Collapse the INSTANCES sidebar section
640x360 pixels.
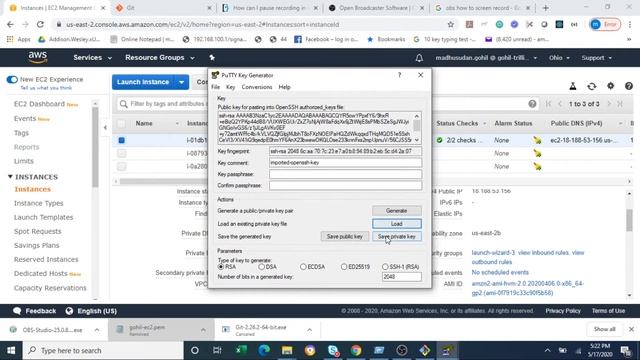[x=10, y=177]
